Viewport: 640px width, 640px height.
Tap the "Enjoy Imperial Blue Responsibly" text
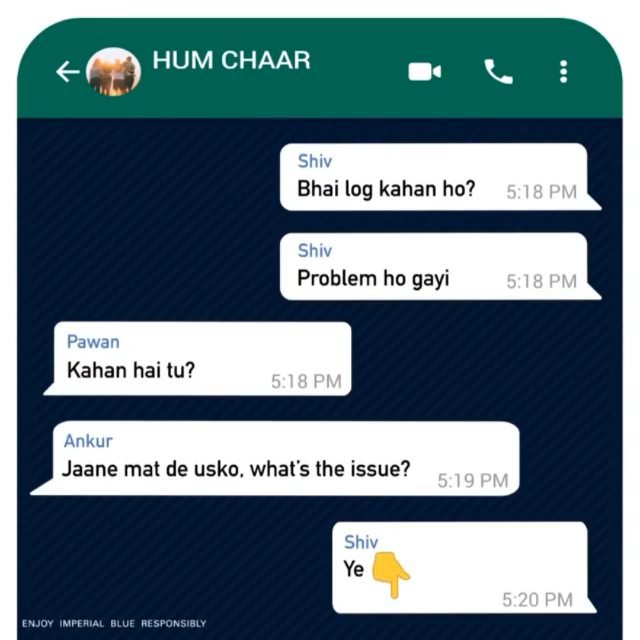(x=114, y=624)
